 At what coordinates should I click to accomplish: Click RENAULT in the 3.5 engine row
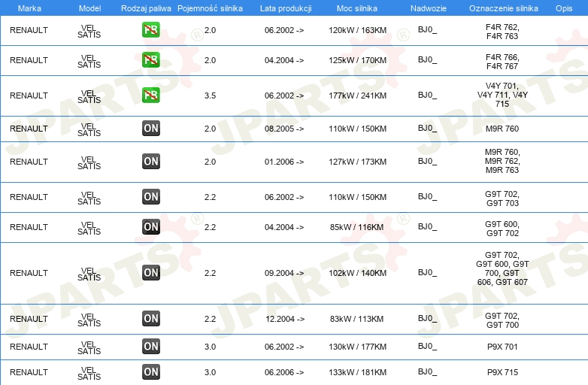coord(29,95)
